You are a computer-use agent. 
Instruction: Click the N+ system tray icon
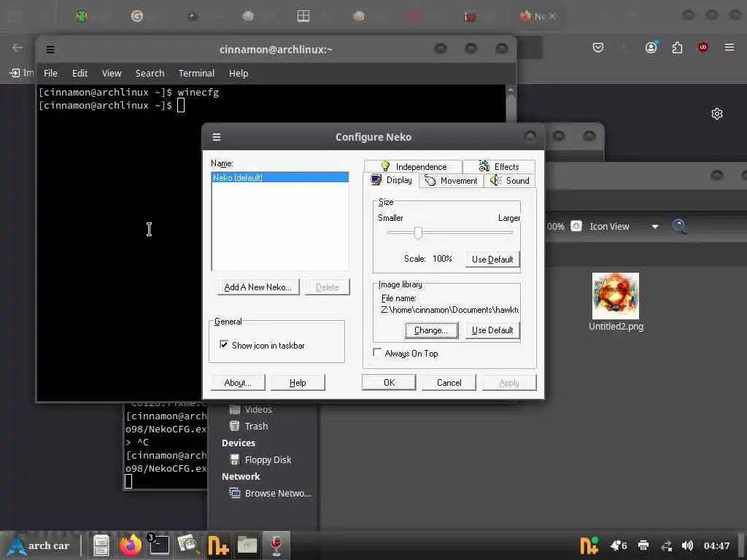589,545
